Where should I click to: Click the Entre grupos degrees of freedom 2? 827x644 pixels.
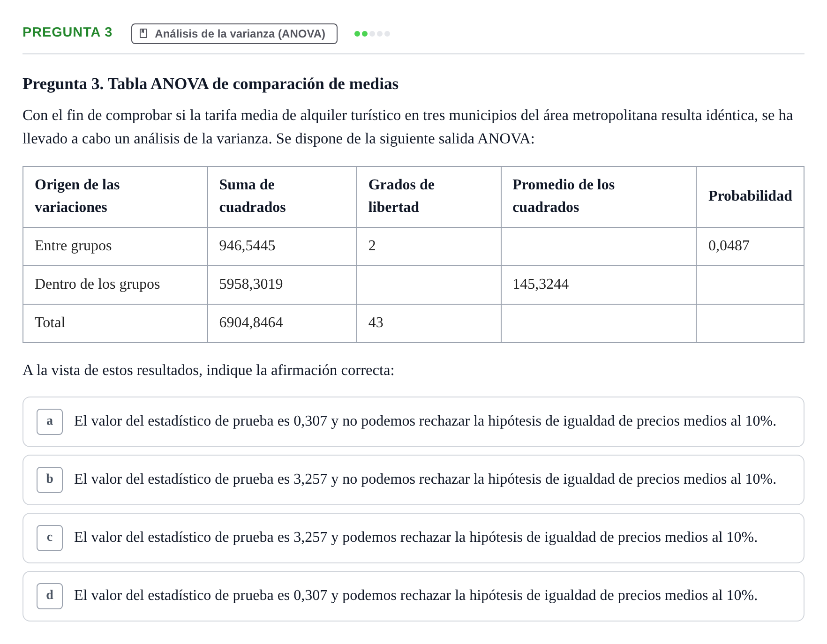372,246
